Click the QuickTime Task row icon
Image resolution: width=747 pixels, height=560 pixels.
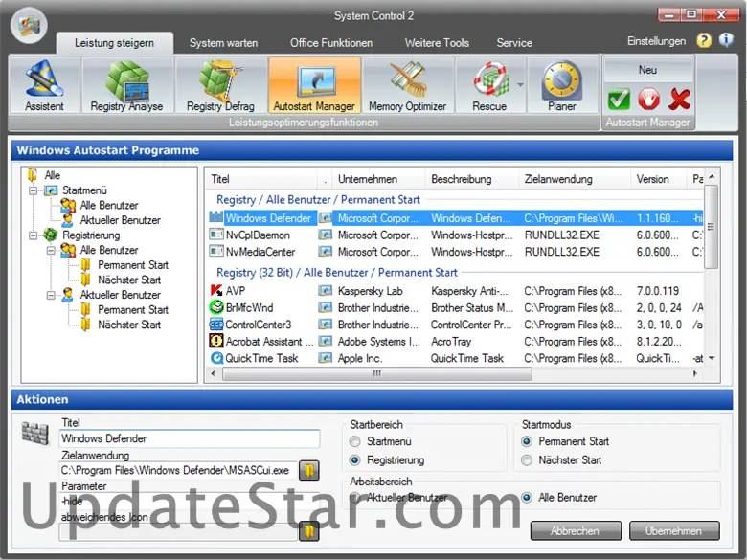point(216,358)
